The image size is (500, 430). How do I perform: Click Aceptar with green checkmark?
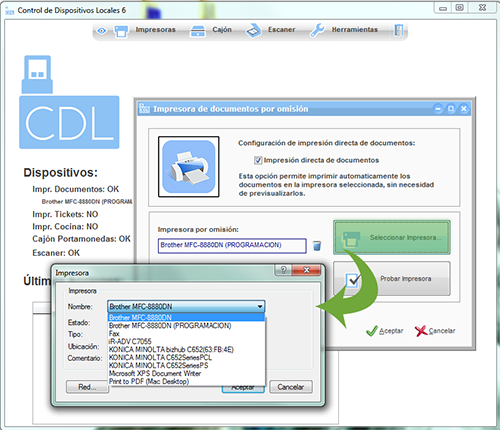385,331
